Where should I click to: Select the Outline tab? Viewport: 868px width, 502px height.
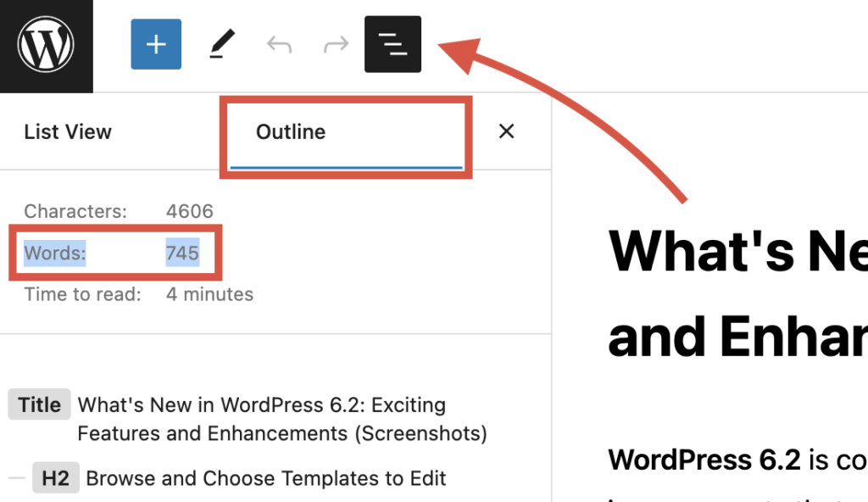pyautogui.click(x=291, y=132)
